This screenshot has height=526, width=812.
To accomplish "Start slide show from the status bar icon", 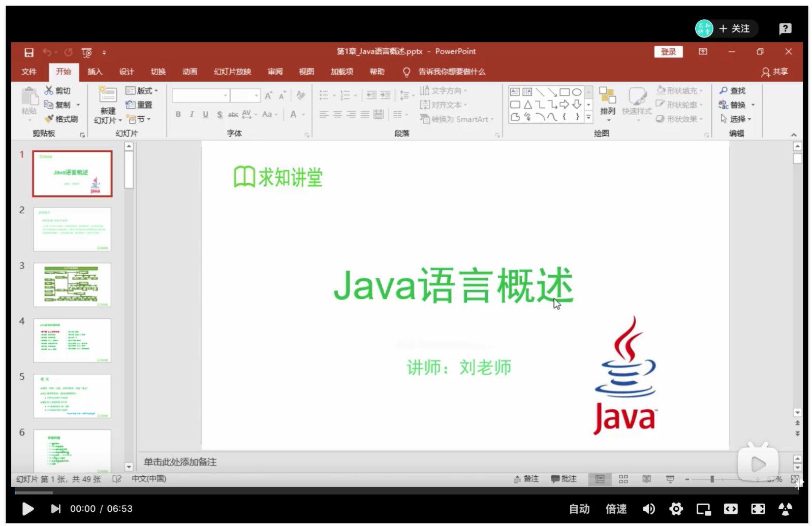I will (670, 479).
